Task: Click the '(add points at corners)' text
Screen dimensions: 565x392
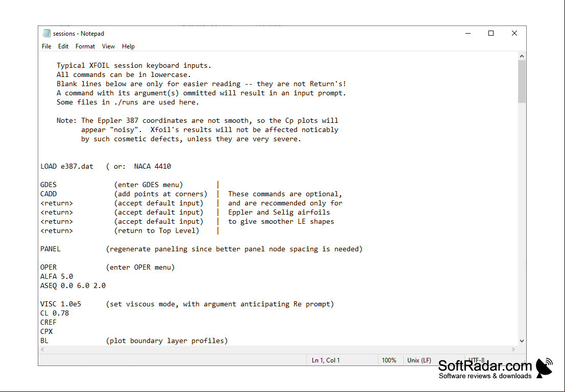Action: 161,194
